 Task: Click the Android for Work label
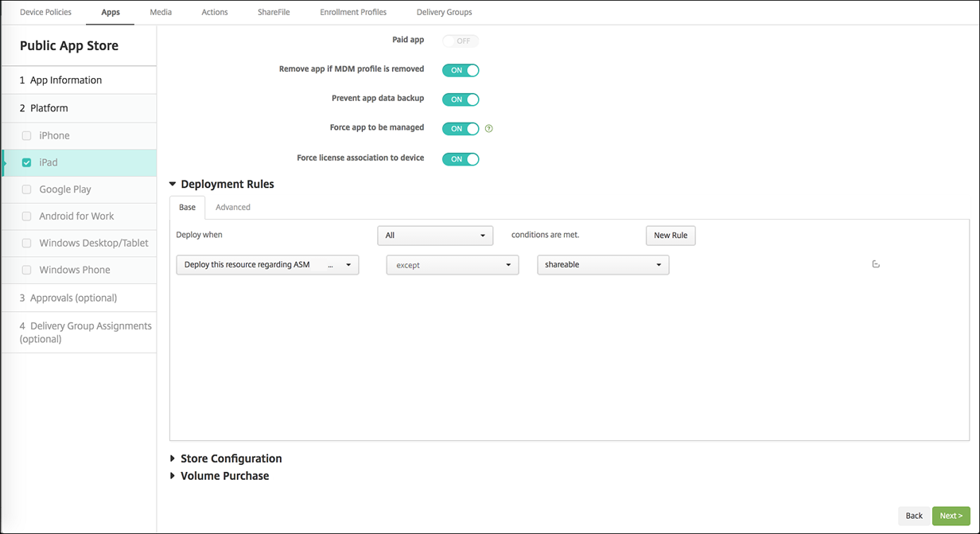(76, 216)
